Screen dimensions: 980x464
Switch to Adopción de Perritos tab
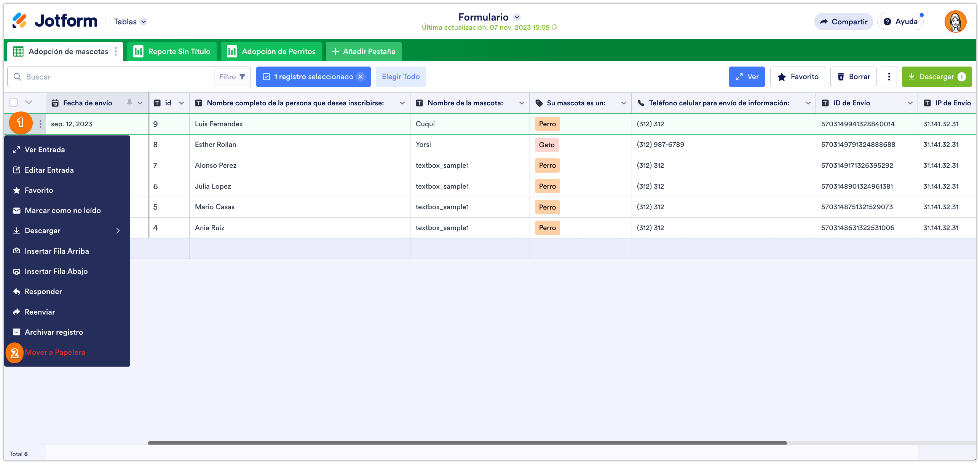pyautogui.click(x=271, y=51)
